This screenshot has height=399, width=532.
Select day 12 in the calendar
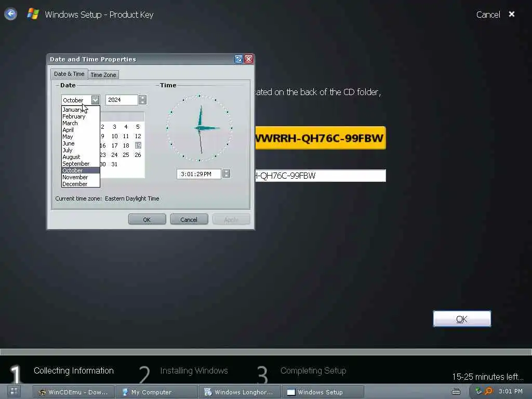138,136
